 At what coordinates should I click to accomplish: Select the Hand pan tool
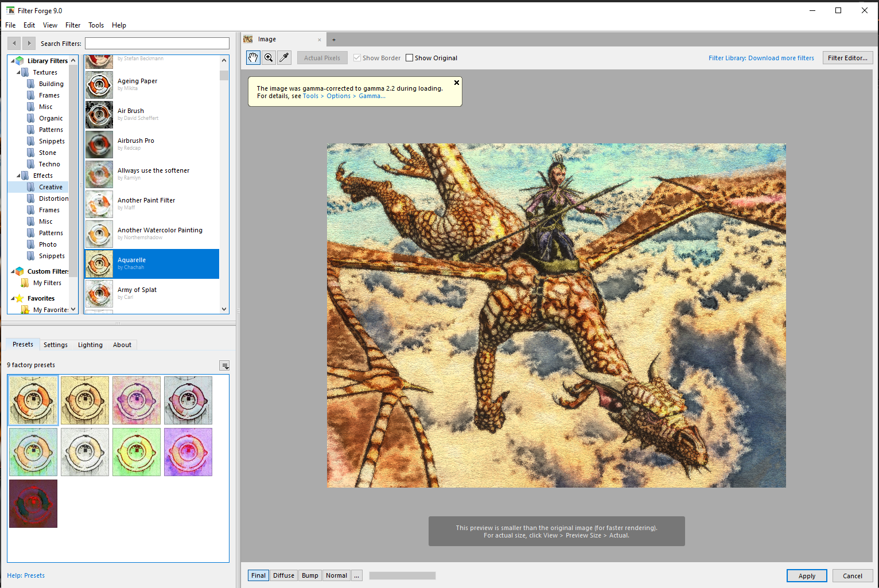(x=253, y=57)
